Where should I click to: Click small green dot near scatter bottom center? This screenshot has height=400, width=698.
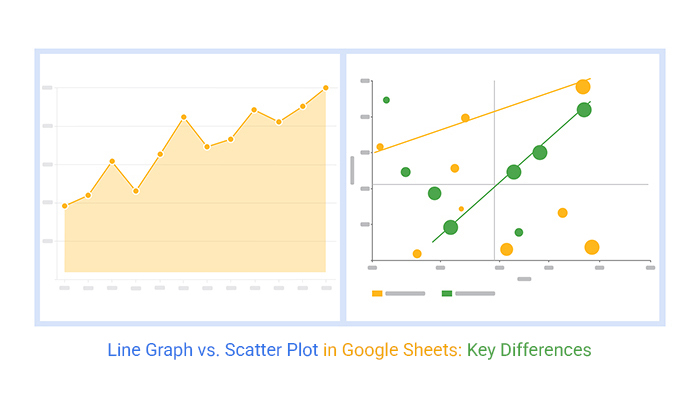[x=518, y=232]
